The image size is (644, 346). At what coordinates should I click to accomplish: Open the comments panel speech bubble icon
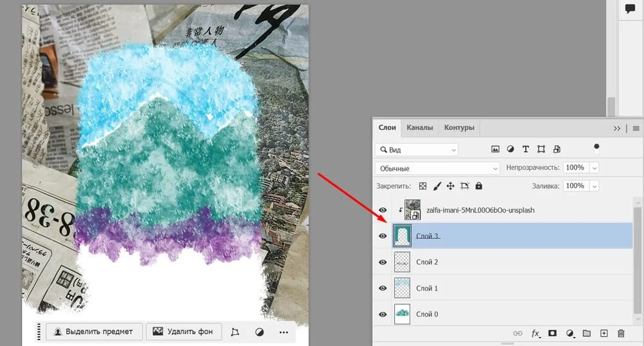[630, 8]
